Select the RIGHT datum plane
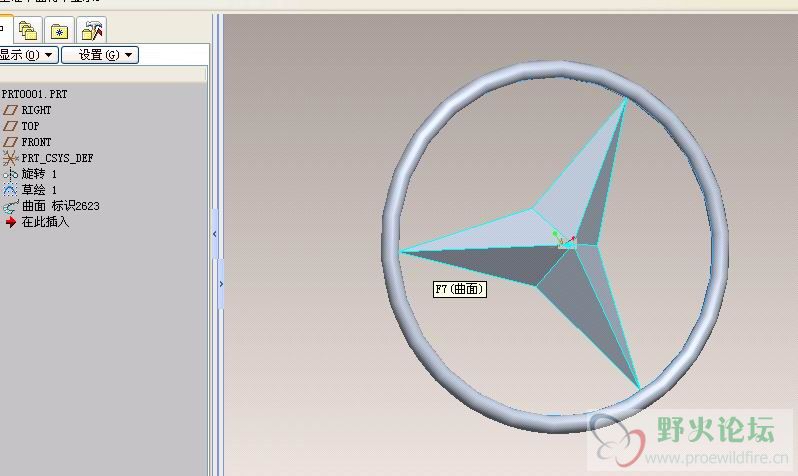 (x=36, y=110)
